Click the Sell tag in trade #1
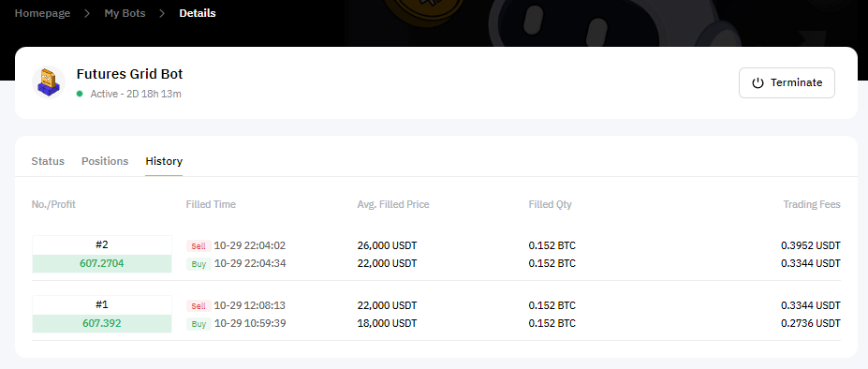The height and width of the screenshot is (369, 868). [x=199, y=306]
